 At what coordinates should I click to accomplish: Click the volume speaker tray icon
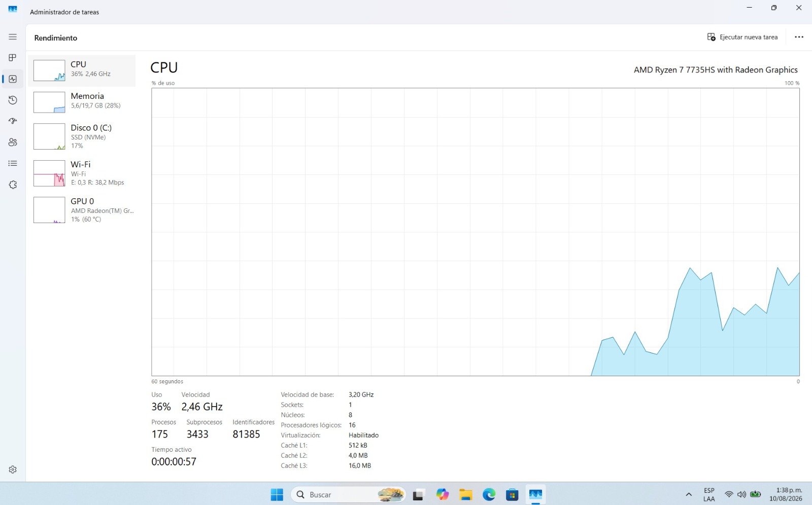point(741,494)
